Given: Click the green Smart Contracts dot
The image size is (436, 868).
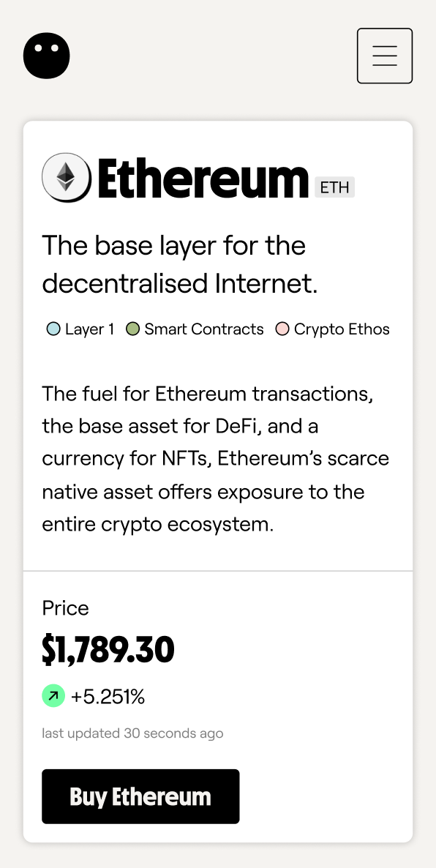Looking at the screenshot, I should pyautogui.click(x=133, y=329).
